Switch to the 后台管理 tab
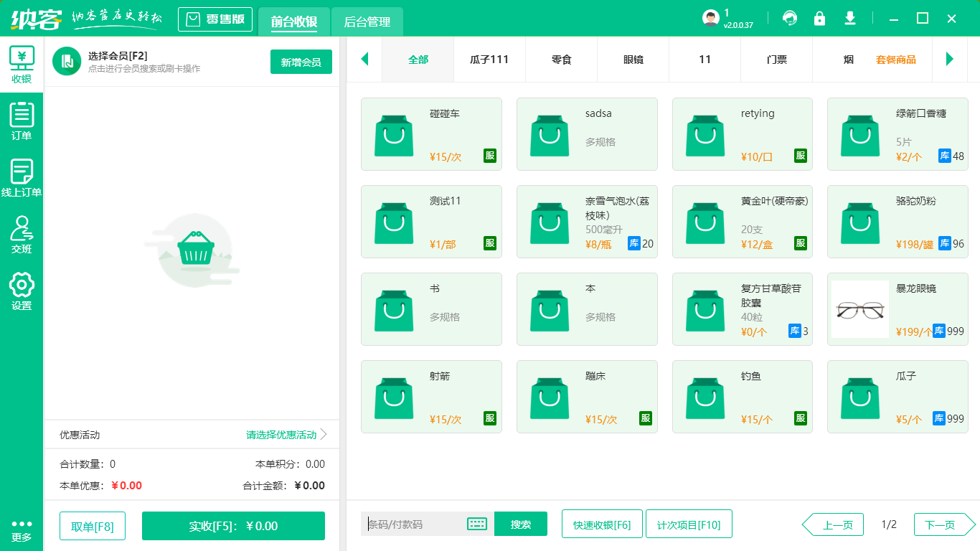Viewport: 980px width, 551px height. pos(367,22)
